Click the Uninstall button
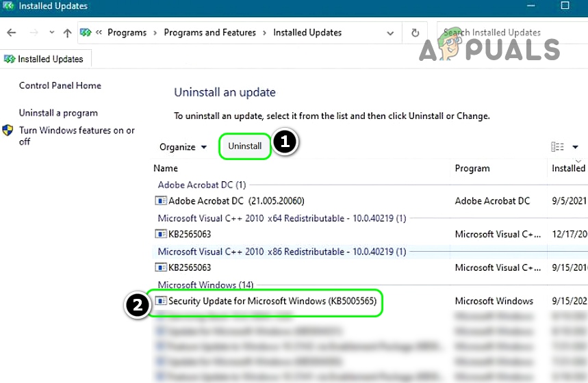 pos(245,146)
